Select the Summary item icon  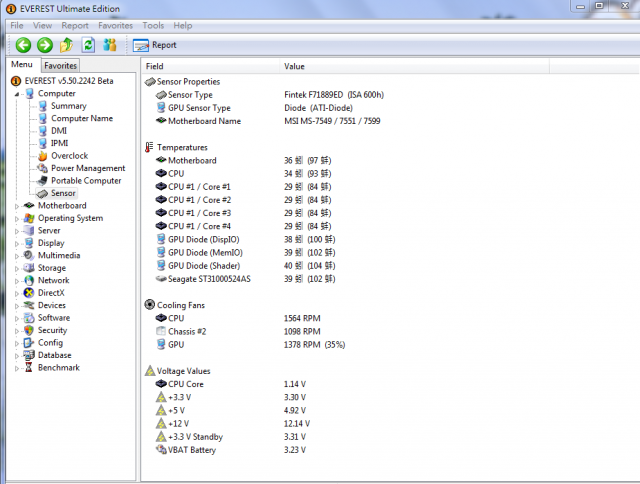[x=42, y=106]
